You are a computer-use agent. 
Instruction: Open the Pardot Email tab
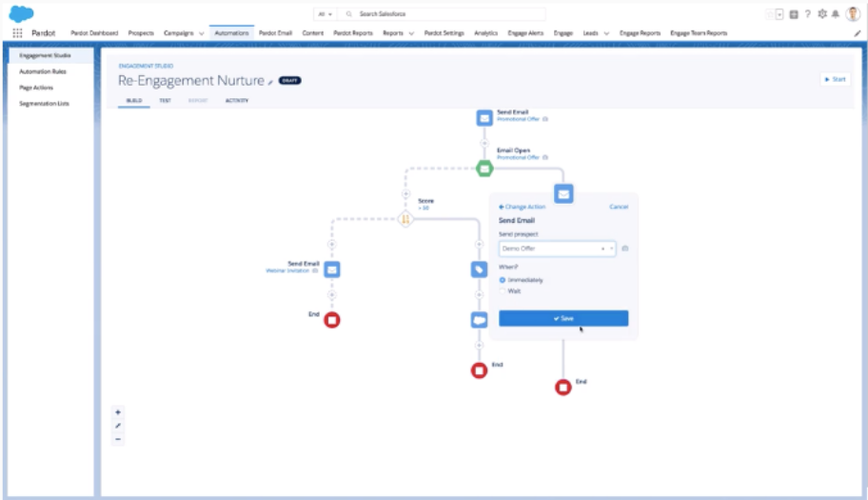[x=275, y=33]
